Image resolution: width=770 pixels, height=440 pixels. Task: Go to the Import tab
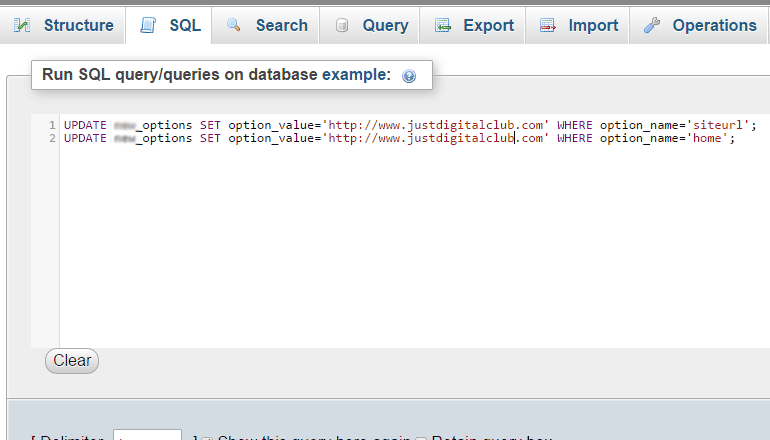[x=577, y=25]
